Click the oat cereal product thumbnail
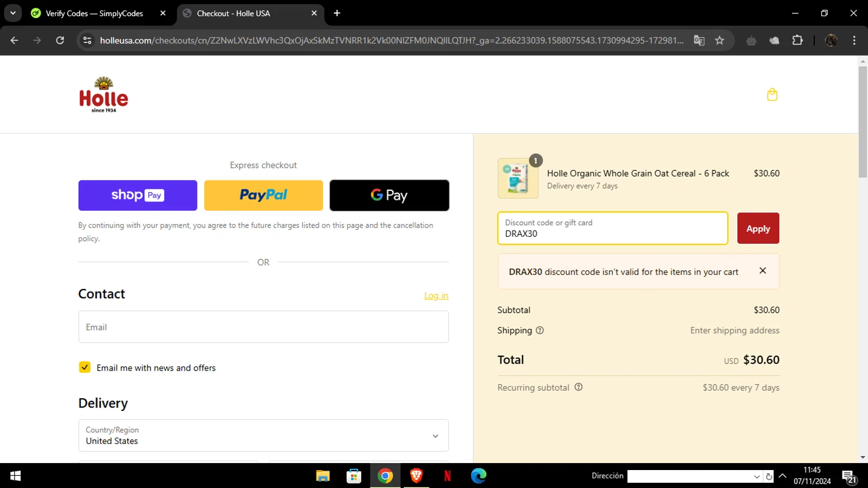This screenshot has height=488, width=868. tap(518, 178)
